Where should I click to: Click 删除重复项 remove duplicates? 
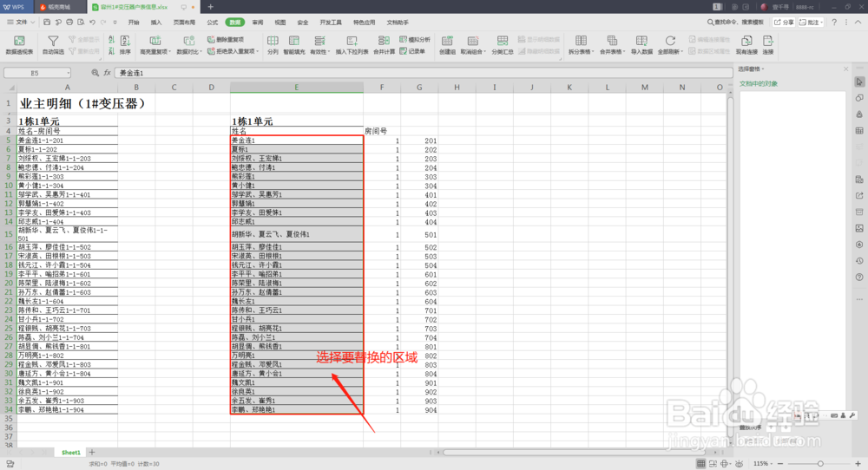point(226,40)
